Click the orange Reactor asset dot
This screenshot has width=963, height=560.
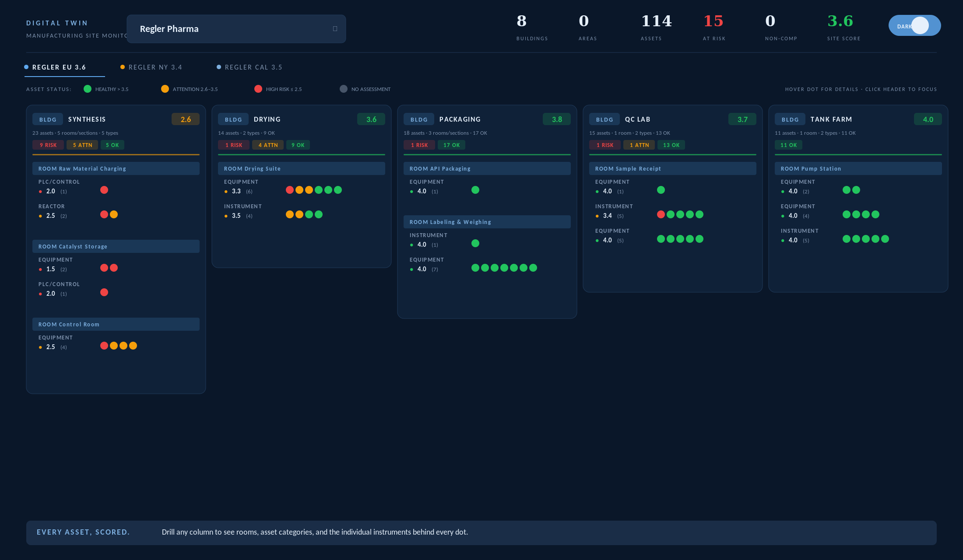(114, 214)
